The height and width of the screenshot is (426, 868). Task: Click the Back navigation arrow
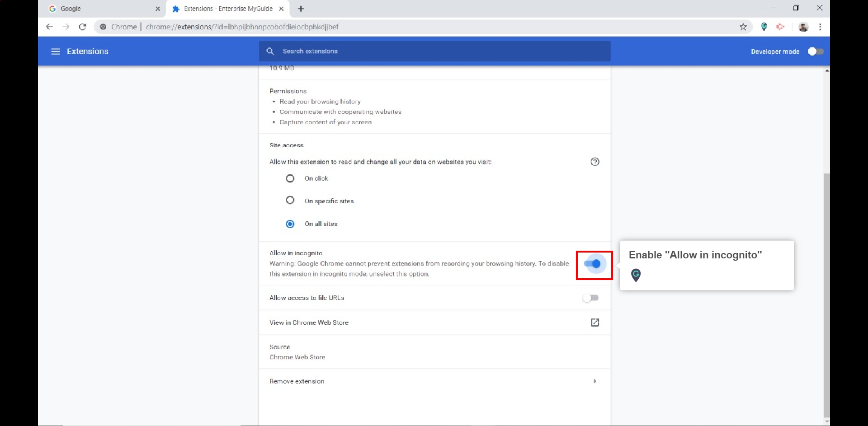pos(50,27)
